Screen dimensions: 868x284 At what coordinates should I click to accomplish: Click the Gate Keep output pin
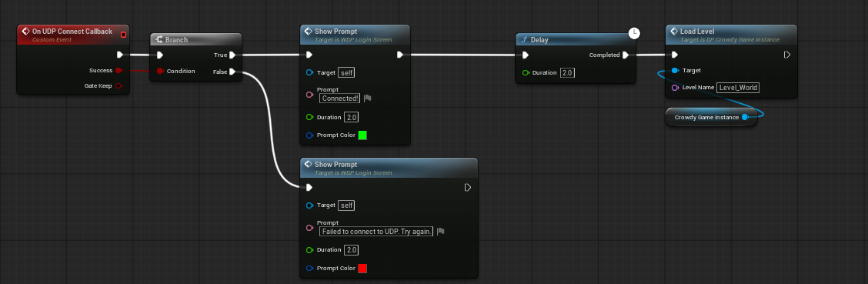pos(118,85)
